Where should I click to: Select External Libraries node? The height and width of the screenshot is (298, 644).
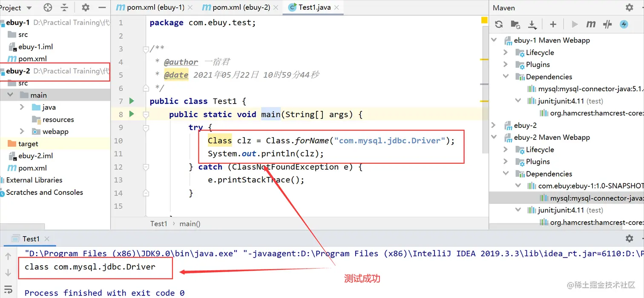pos(34,180)
